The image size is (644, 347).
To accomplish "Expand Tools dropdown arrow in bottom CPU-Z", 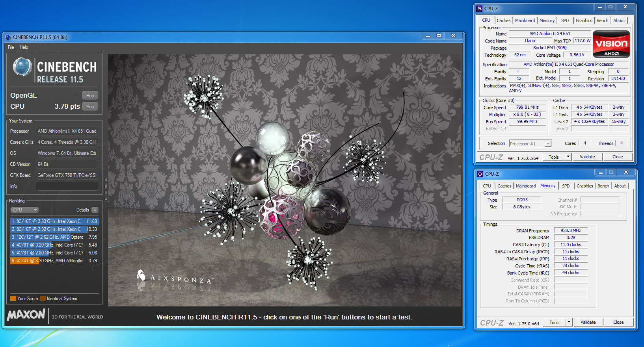I will pos(569,322).
